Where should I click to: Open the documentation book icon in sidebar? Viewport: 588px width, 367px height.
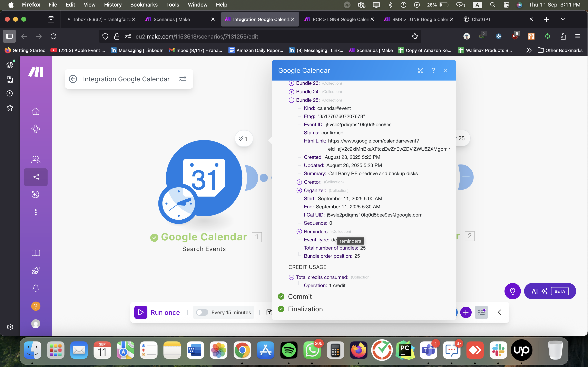(36, 253)
